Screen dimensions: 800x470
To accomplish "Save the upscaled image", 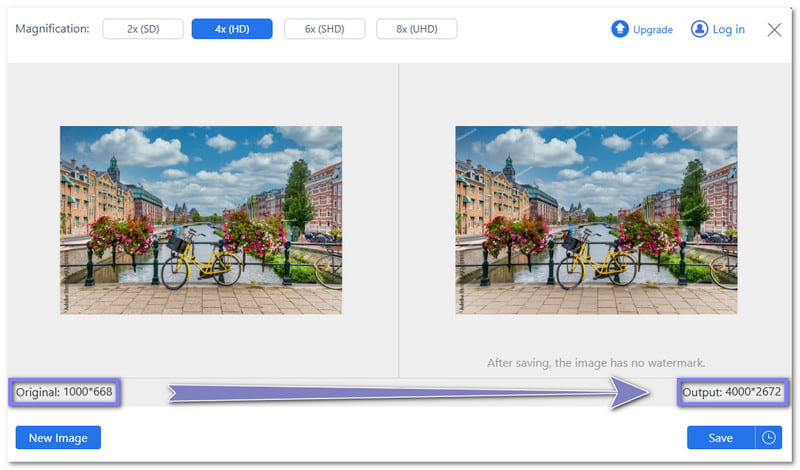I will tap(720, 437).
